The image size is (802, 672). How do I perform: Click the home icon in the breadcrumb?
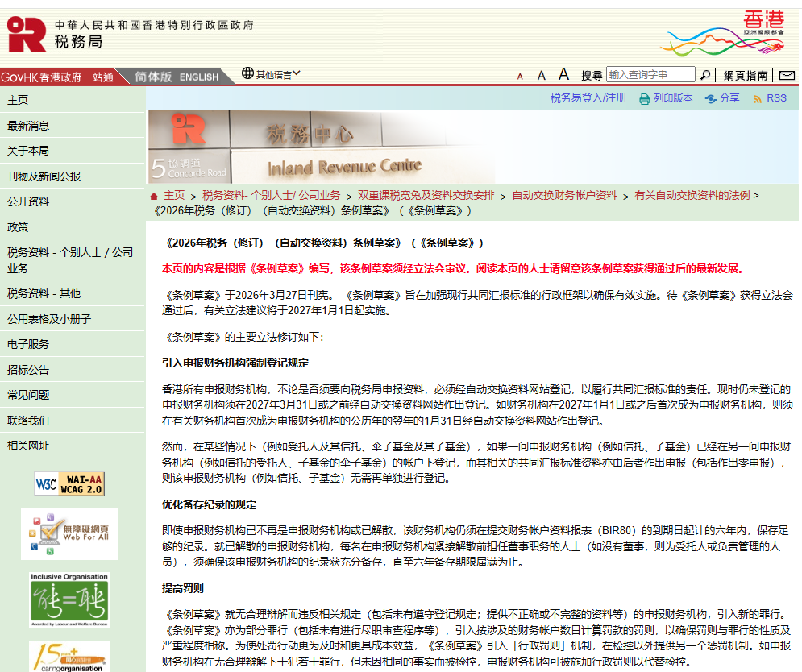[x=153, y=194]
